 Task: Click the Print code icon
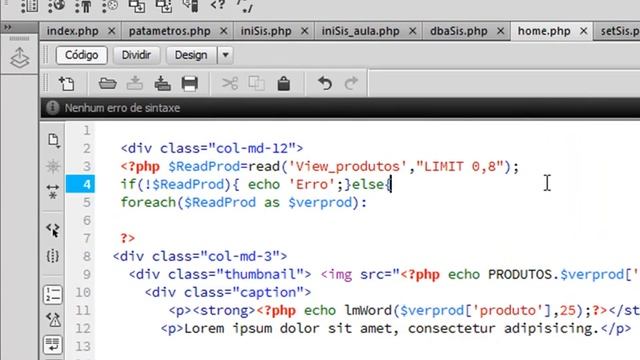(x=190, y=84)
